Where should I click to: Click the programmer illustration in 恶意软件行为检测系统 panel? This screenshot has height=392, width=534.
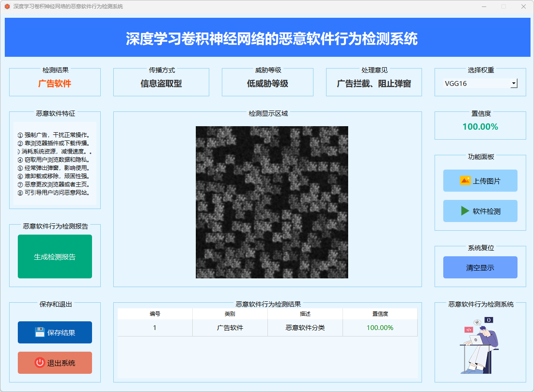tap(480, 346)
